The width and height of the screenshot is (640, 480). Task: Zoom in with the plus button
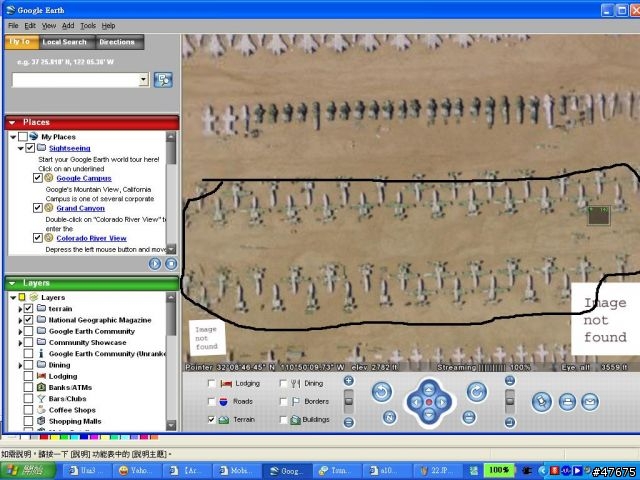click(349, 381)
